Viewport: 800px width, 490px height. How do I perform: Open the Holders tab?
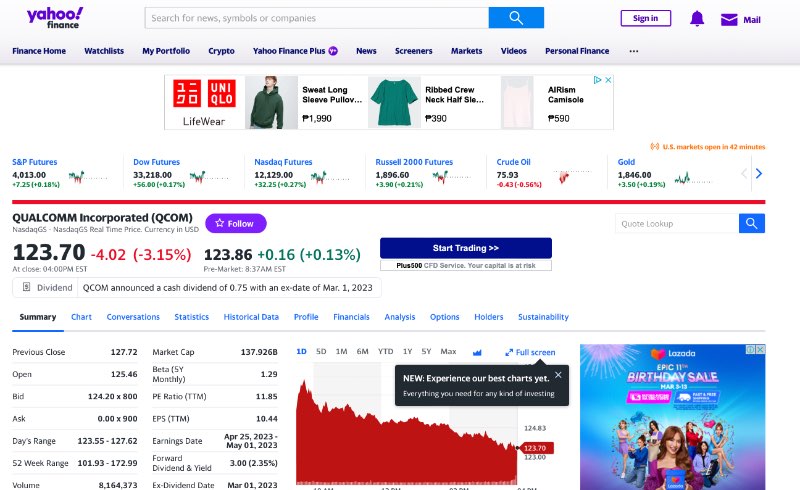pyautogui.click(x=489, y=317)
